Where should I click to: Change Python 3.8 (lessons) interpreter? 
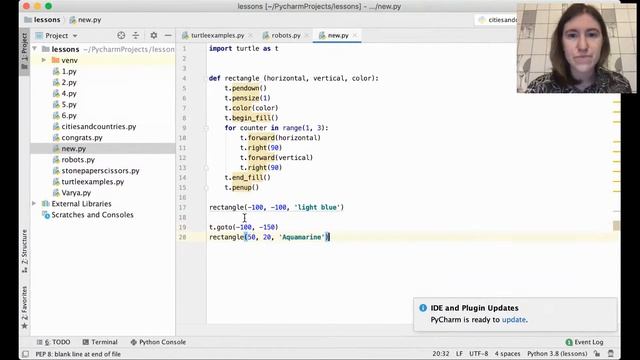click(x=557, y=354)
